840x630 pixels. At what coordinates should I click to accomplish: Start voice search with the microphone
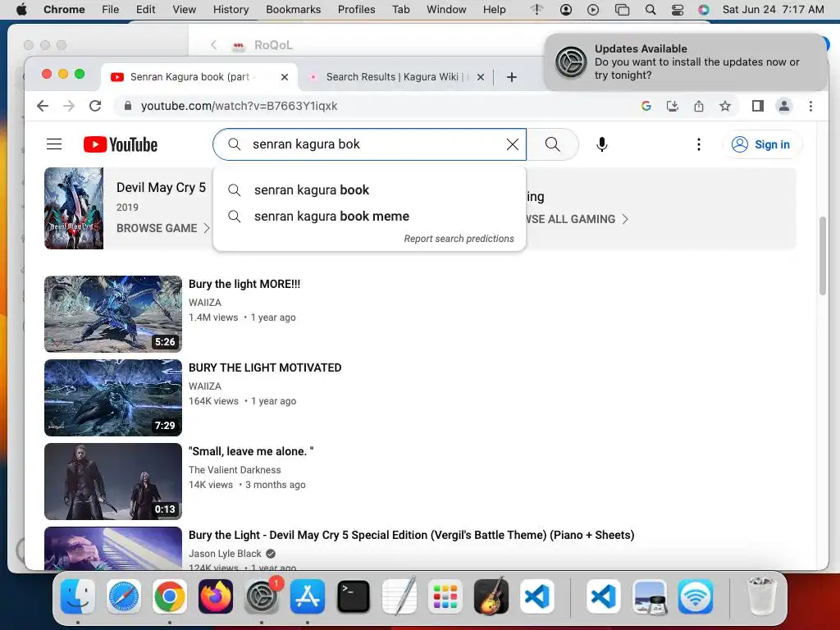point(601,144)
